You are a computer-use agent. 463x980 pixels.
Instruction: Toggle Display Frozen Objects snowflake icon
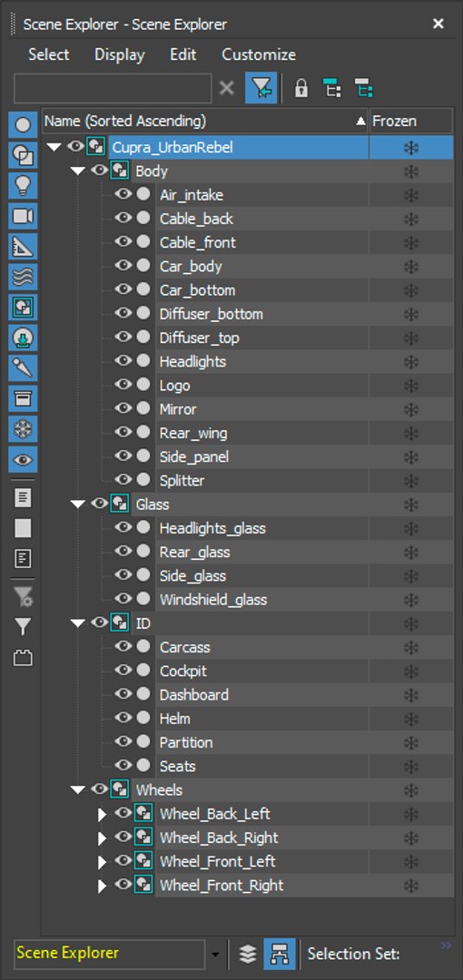[x=23, y=429]
